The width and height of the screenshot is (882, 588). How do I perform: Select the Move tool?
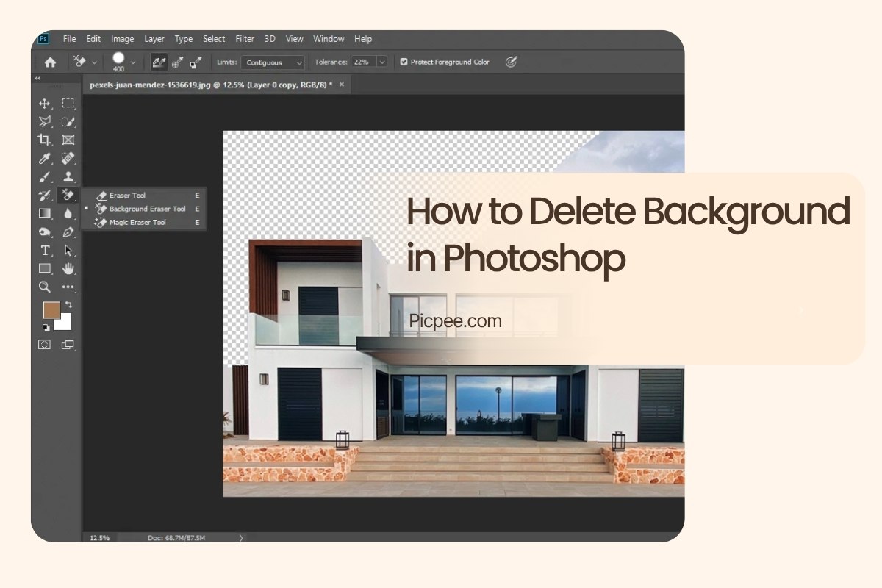point(44,104)
